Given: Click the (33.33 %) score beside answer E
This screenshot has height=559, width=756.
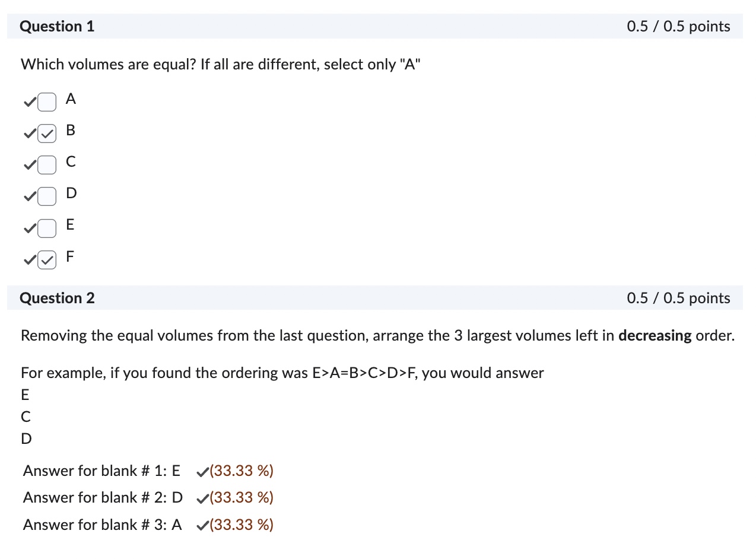Looking at the screenshot, I should click(x=242, y=471).
